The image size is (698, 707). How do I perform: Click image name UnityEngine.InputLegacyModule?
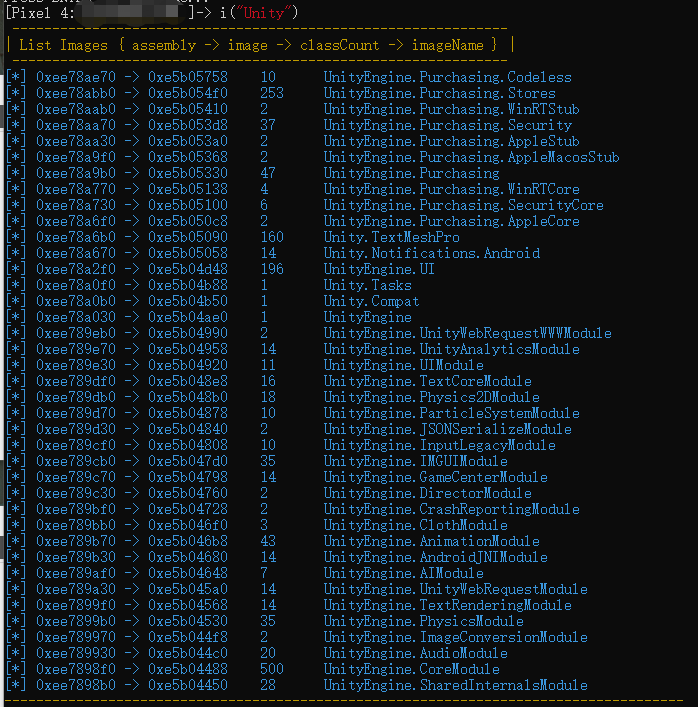(x=439, y=445)
